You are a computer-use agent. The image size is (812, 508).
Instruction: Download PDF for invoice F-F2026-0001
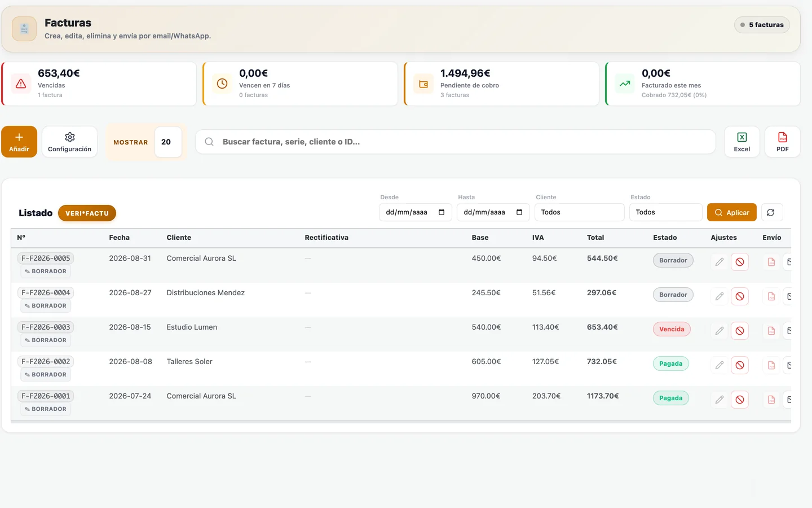pos(771,400)
